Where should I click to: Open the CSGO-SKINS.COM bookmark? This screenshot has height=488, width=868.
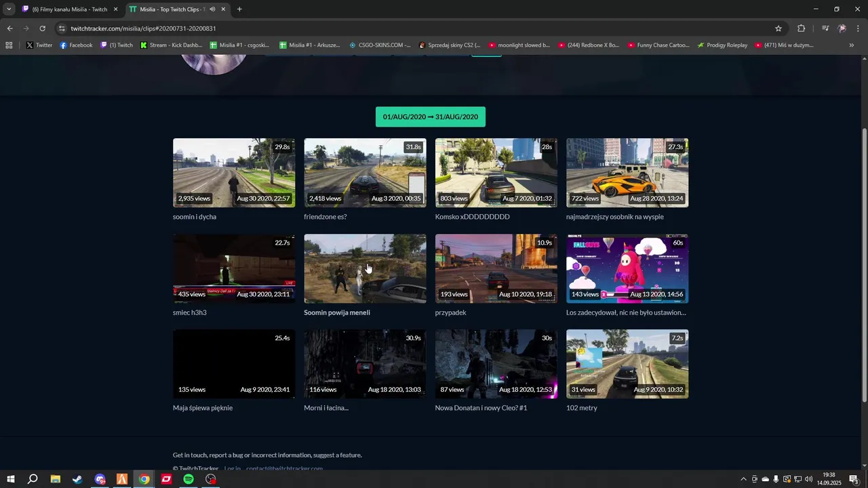380,45
